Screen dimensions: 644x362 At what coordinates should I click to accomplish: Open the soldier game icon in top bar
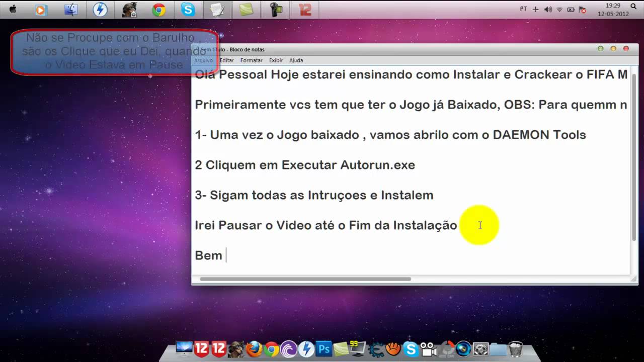[129, 9]
